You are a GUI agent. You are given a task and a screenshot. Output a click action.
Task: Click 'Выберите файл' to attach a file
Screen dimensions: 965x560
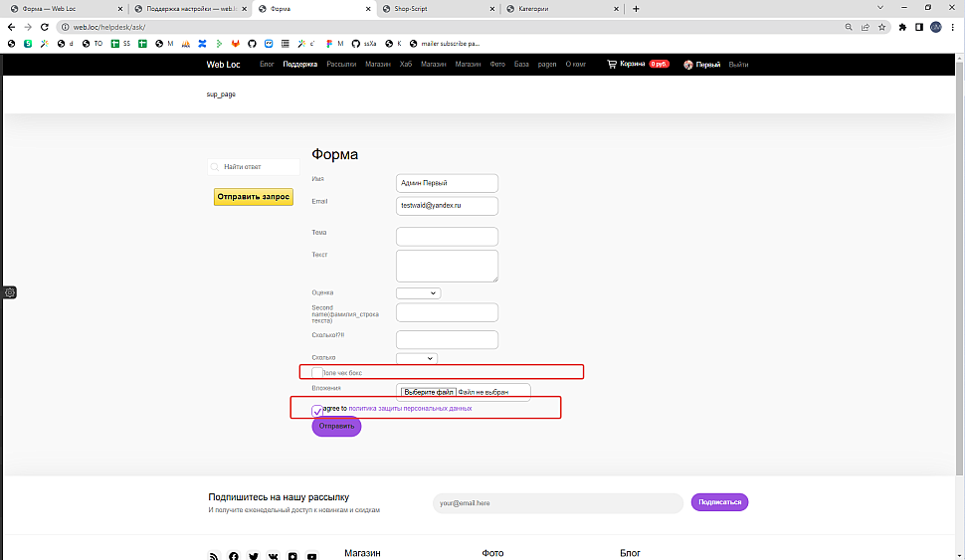click(x=429, y=393)
